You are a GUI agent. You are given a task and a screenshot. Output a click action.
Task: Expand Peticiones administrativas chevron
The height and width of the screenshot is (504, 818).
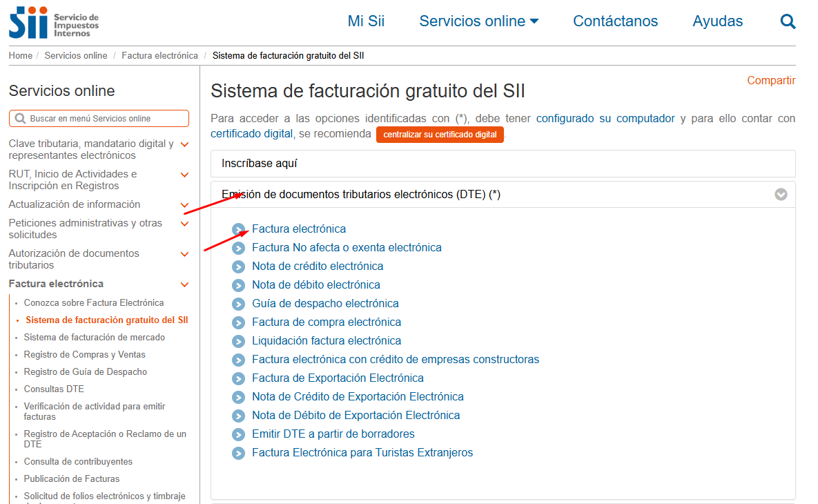tap(184, 224)
